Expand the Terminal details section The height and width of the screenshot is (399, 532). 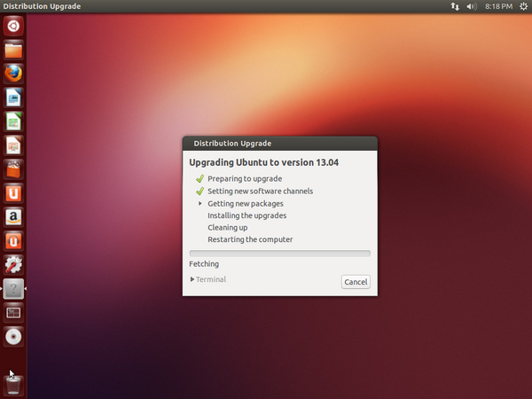click(208, 279)
